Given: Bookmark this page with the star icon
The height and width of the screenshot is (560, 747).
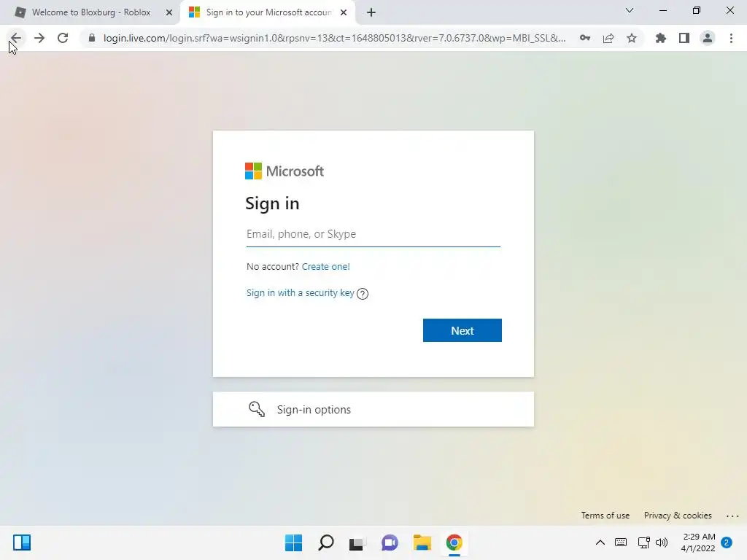Looking at the screenshot, I should point(632,38).
